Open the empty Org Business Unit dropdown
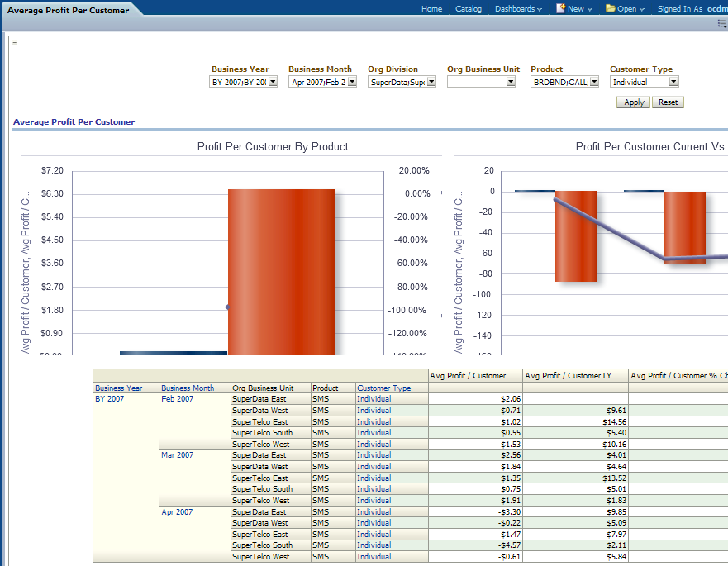Viewport: 728px width, 566px height. [x=511, y=82]
